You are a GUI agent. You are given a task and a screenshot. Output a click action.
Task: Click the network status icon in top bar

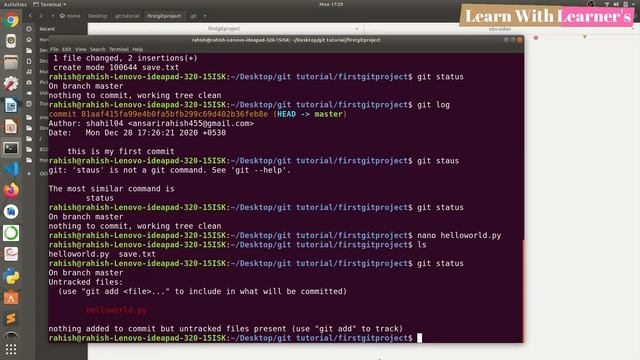coord(607,4)
